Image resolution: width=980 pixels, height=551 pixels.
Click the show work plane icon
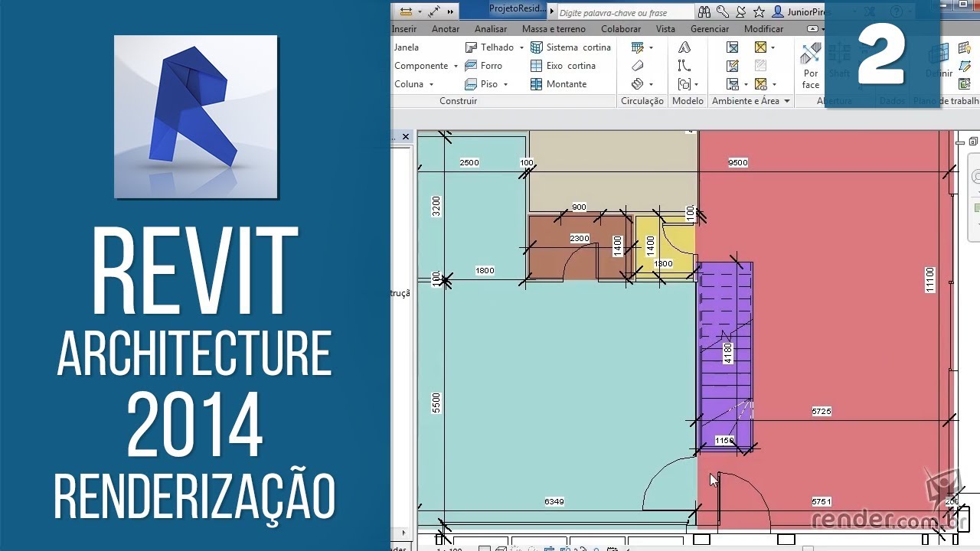[x=965, y=47]
